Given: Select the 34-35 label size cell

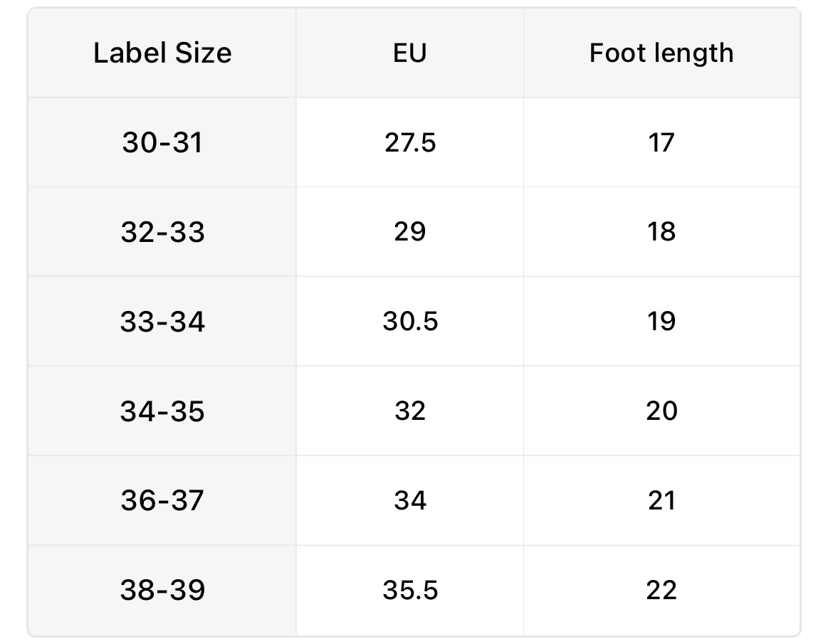Looking at the screenshot, I should (x=162, y=411).
